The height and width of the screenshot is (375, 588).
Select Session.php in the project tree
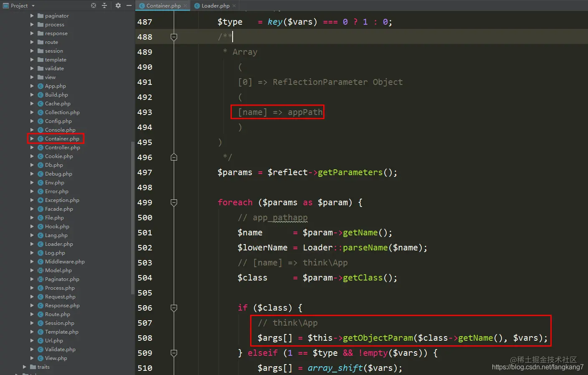(60, 323)
